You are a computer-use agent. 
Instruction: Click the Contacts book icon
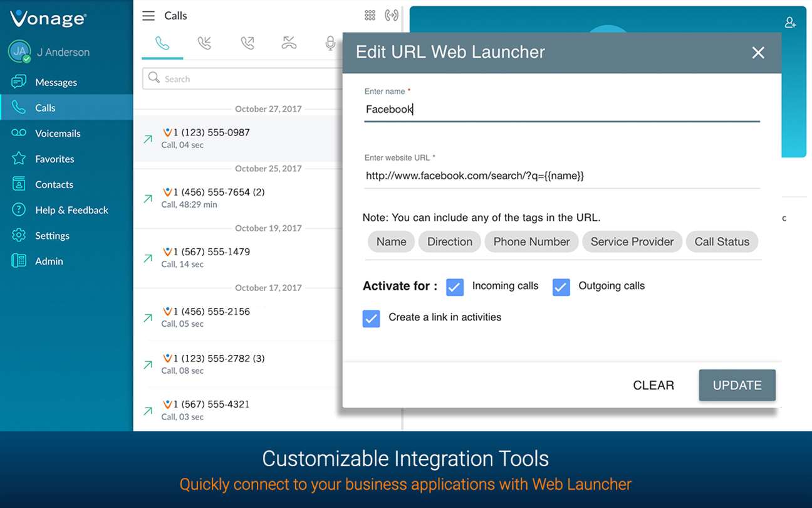(x=19, y=184)
